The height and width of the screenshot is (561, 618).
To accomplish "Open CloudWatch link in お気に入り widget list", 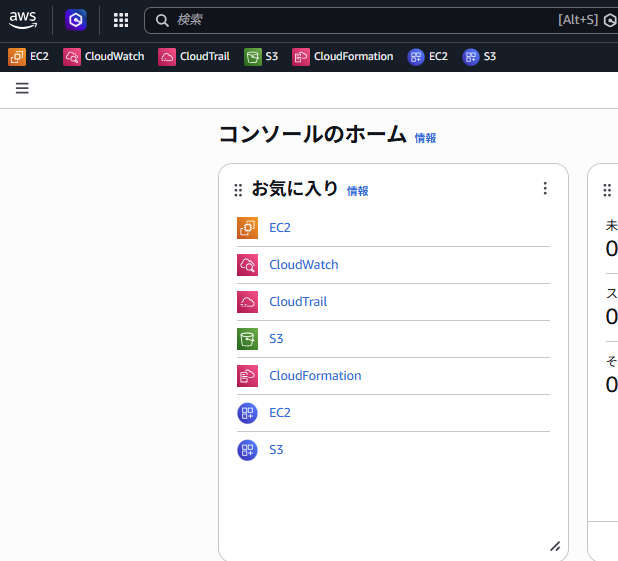I will [303, 265].
